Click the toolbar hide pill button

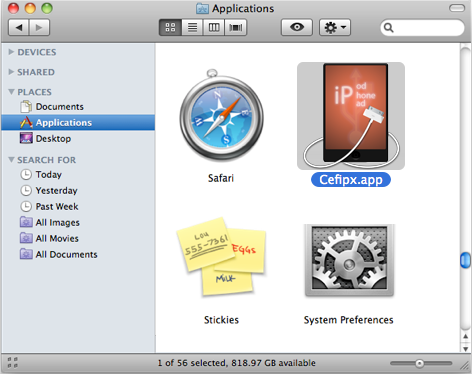pyautogui.click(x=457, y=8)
